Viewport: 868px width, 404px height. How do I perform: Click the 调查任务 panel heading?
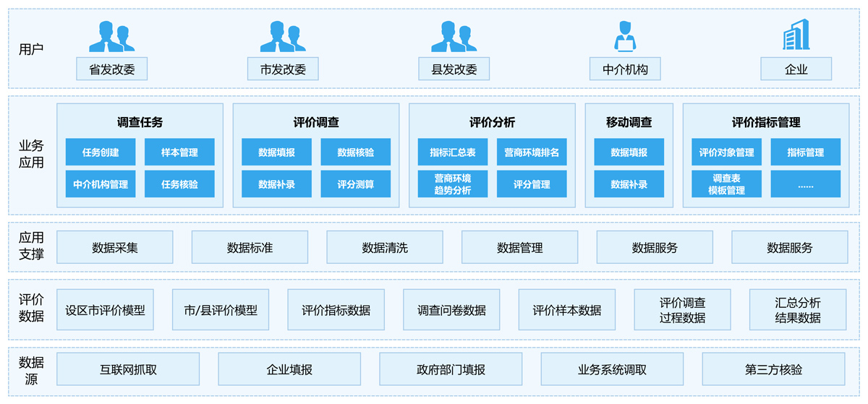click(140, 122)
